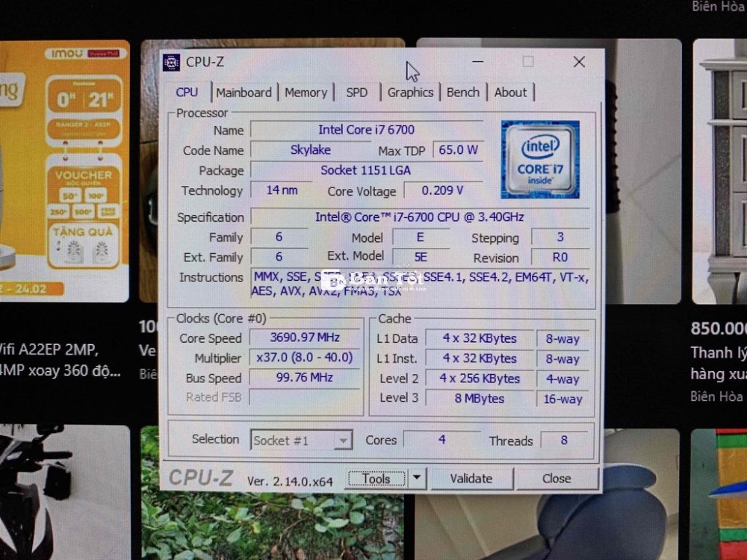Open the About tab

[x=510, y=93]
